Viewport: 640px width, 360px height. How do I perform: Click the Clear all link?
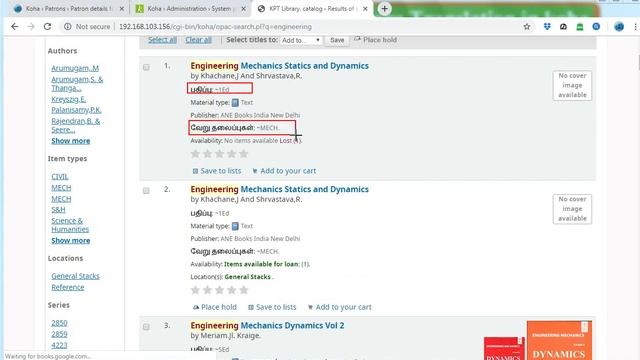(198, 40)
